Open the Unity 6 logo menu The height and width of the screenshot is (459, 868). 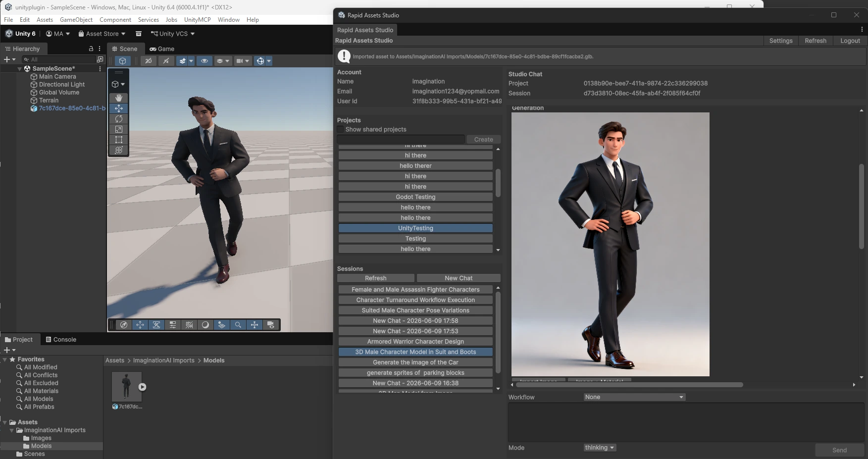coord(20,34)
